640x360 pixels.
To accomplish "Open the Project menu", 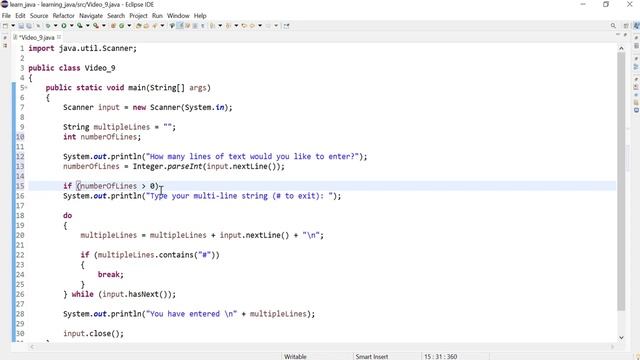I will coord(138,16).
